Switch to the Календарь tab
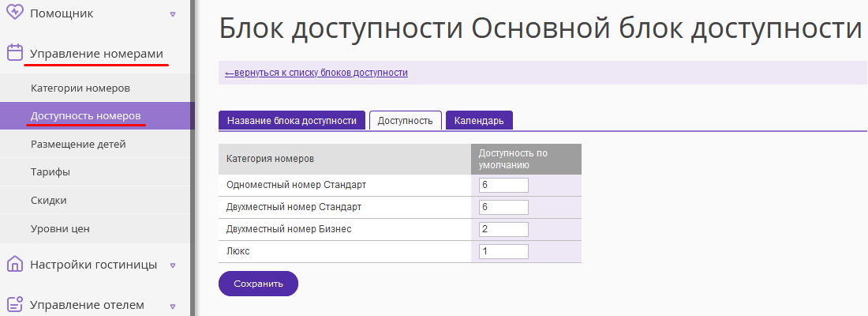Viewport: 868px width, 316px height. click(479, 120)
